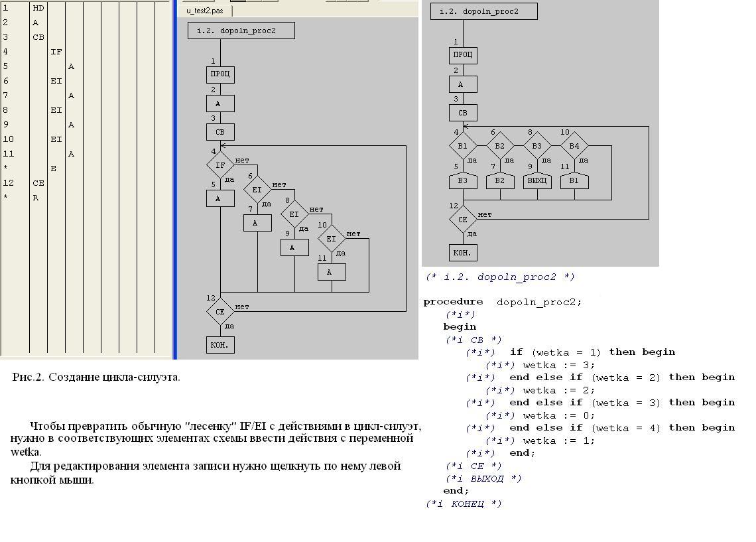
Task: Select the R cell in the last table row
Action: tap(36, 198)
